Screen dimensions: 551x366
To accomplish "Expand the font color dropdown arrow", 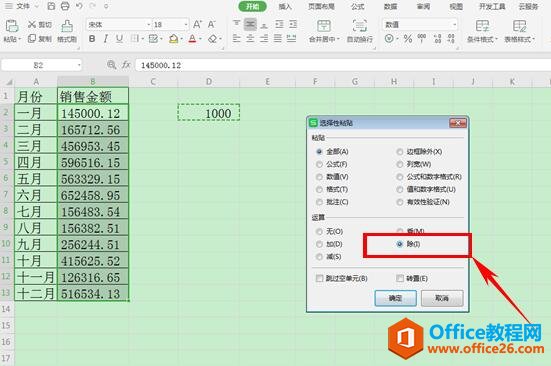I will (x=200, y=39).
